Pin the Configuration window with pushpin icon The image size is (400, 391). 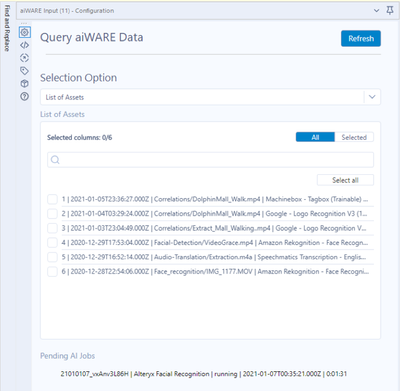click(x=390, y=10)
